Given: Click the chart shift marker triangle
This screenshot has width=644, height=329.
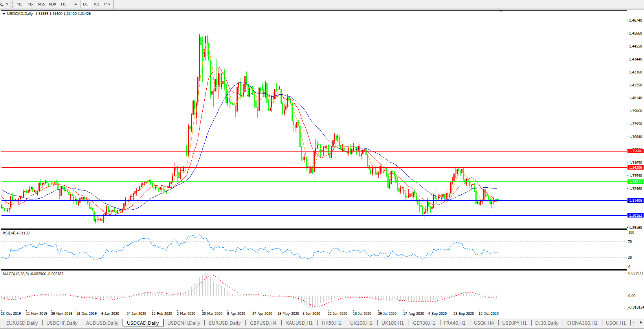Looking at the screenshot, I should pos(501,12).
